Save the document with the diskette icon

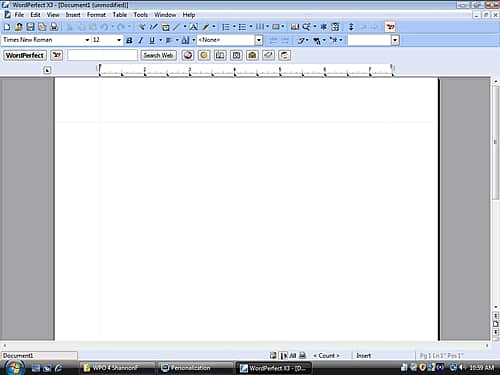pyautogui.click(x=30, y=27)
